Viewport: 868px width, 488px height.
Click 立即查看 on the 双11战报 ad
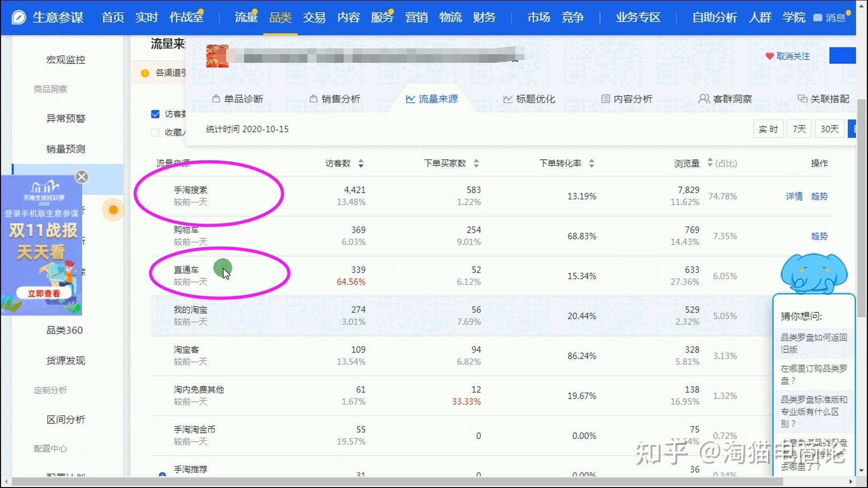pos(43,293)
